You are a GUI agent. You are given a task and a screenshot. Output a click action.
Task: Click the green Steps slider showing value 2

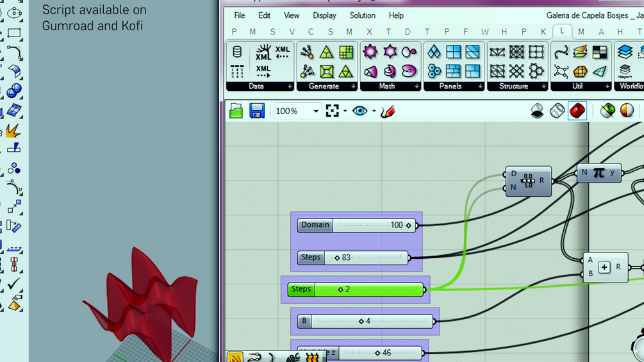click(x=356, y=290)
